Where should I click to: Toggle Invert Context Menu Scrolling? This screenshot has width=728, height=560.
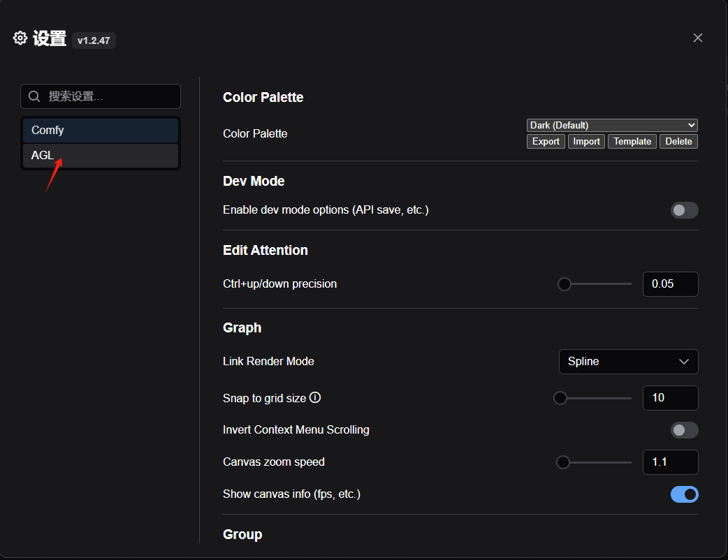coord(684,430)
